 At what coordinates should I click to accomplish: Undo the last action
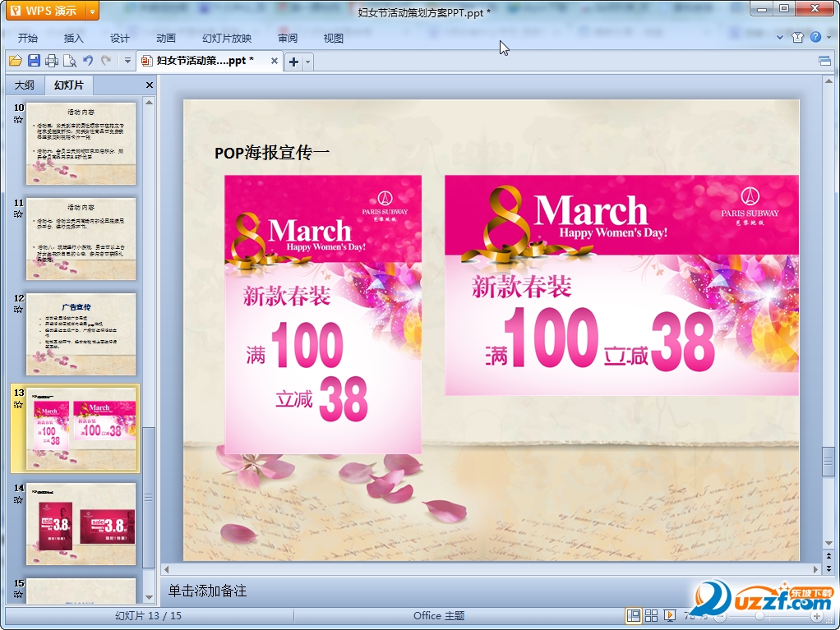coord(88,61)
